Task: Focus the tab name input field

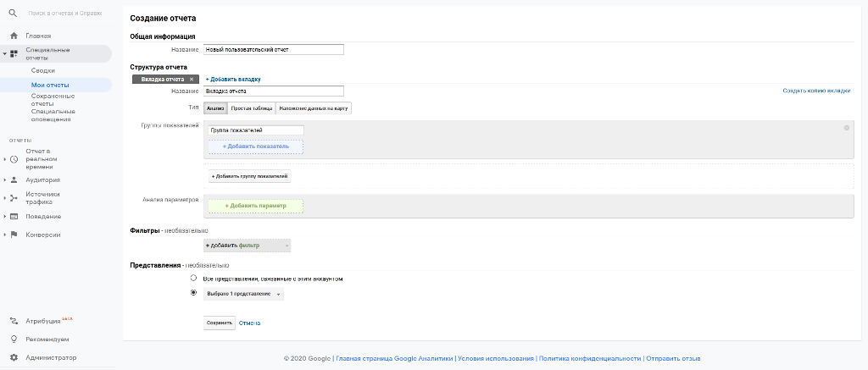Action: [274, 91]
